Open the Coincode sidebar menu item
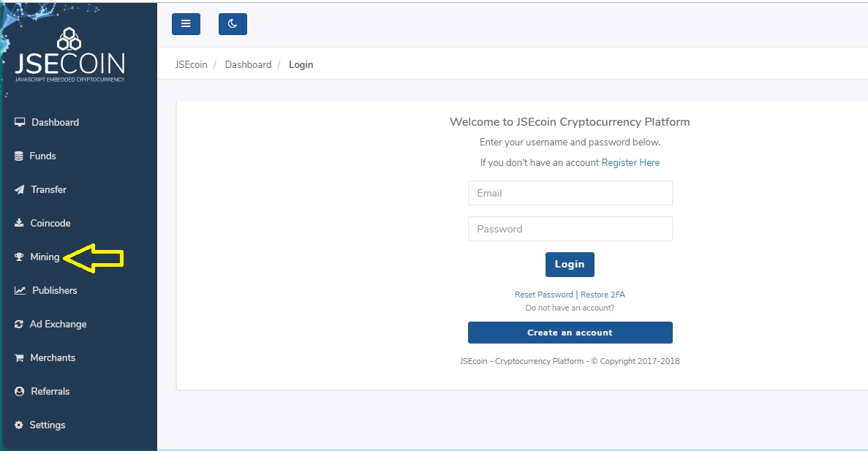This screenshot has height=451, width=868. (50, 224)
